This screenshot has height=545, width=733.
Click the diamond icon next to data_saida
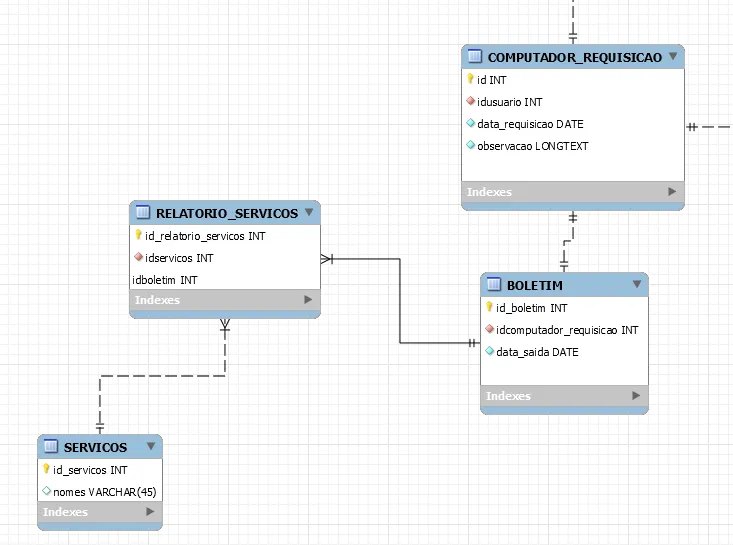(x=490, y=352)
